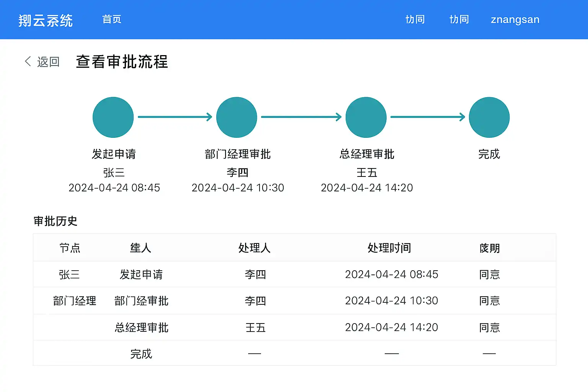Open the 首页 menu item
Image resolution: width=588 pixels, height=392 pixels.
(x=112, y=20)
